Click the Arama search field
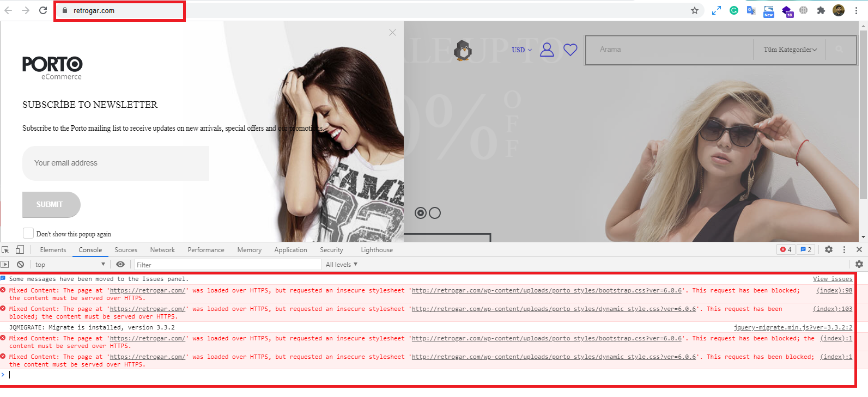Screen dimensions: 868x397 [x=670, y=50]
